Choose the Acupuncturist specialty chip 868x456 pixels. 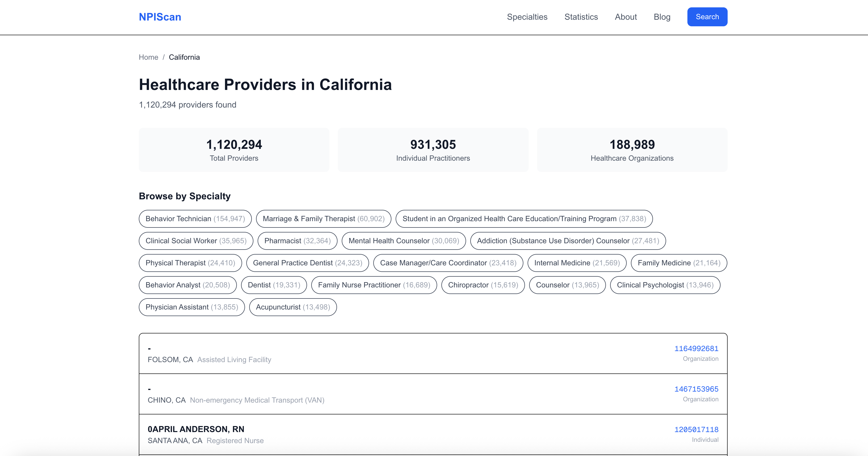click(293, 307)
